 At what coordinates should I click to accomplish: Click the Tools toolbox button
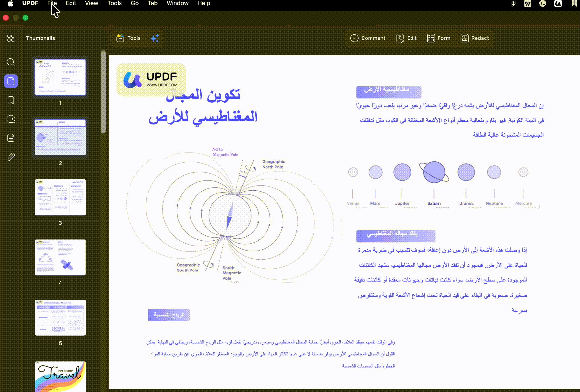(x=128, y=38)
